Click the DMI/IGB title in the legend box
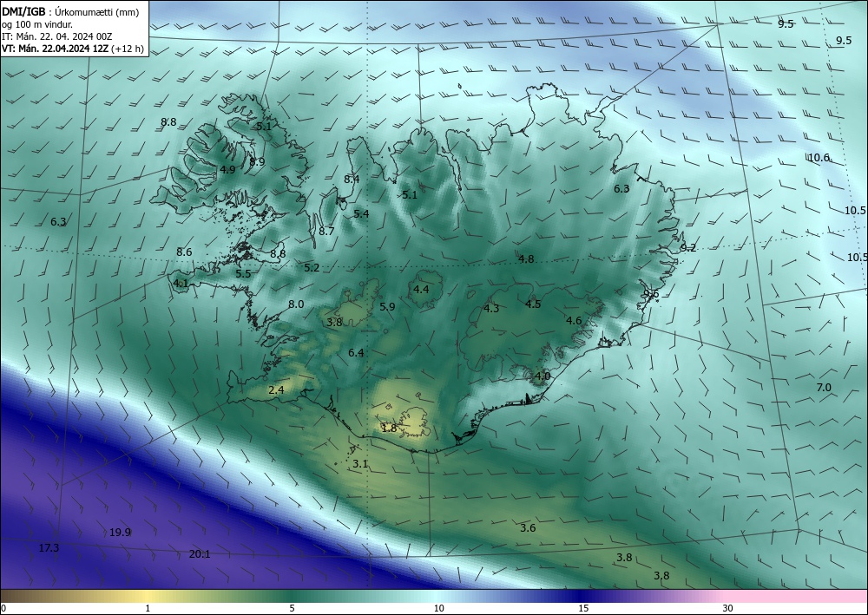The width and height of the screenshot is (868, 615). 23,11
